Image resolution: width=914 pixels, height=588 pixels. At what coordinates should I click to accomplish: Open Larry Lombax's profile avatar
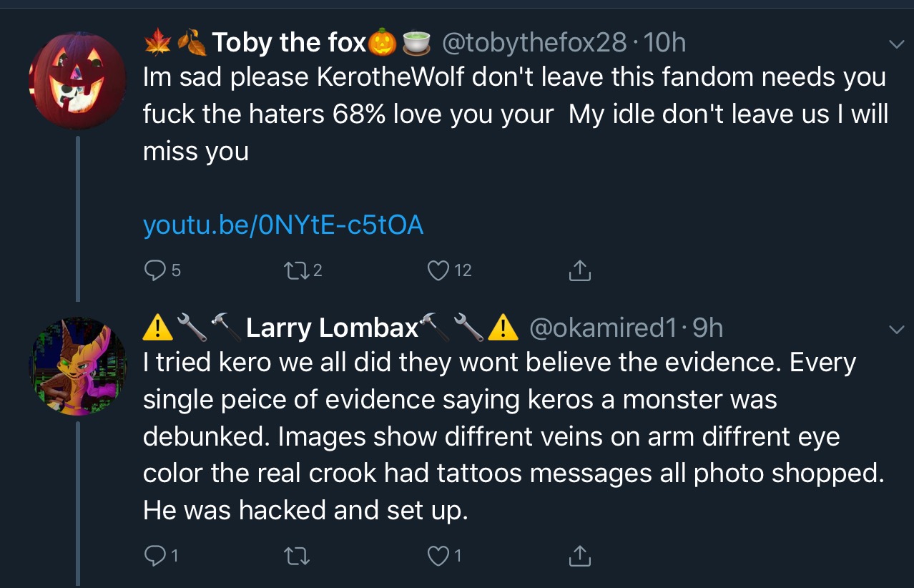click(x=79, y=366)
